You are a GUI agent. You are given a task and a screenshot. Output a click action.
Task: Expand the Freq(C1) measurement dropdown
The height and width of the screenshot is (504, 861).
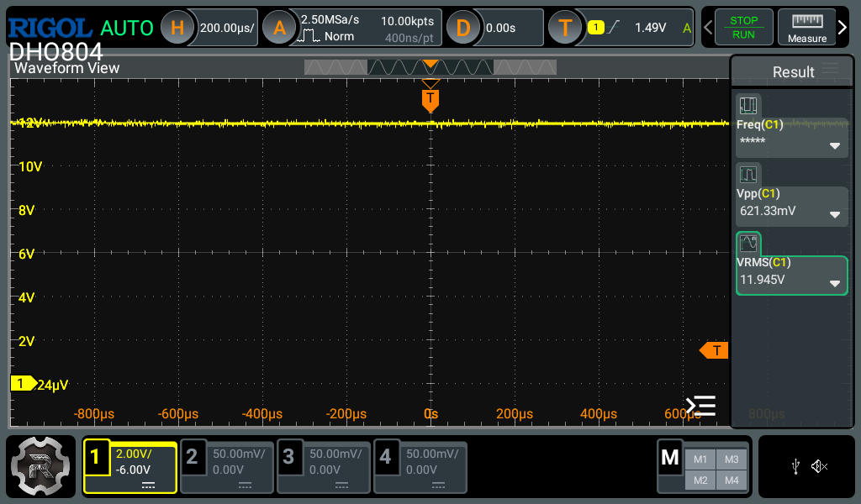[834, 145]
